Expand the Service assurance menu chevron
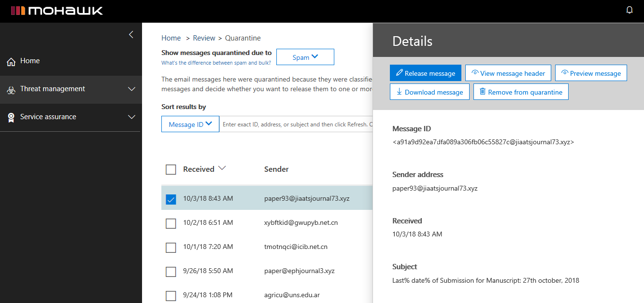The width and height of the screenshot is (644, 303). pos(131,117)
